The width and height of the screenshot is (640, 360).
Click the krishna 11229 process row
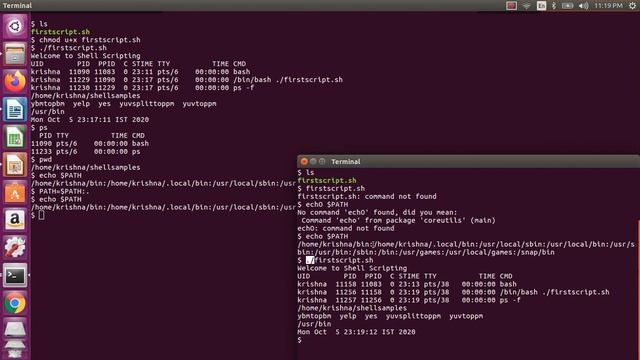point(187,80)
